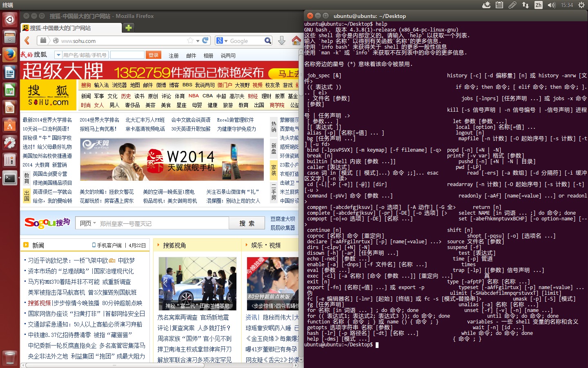The width and height of the screenshot is (588, 368).
Task: Open the 新闻 channel link in Sohu nav
Action: click(x=86, y=96)
